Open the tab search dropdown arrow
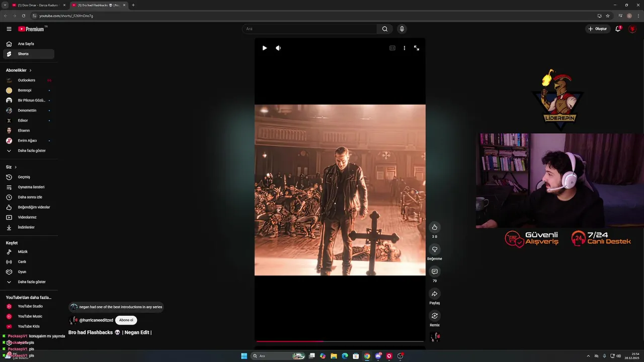The image size is (644, 362). pos(5,5)
